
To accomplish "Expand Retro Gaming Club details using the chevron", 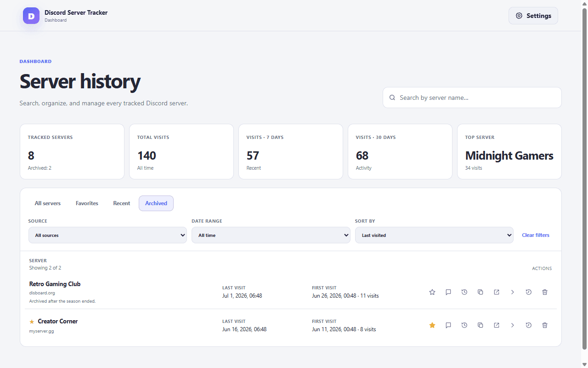I will point(513,292).
